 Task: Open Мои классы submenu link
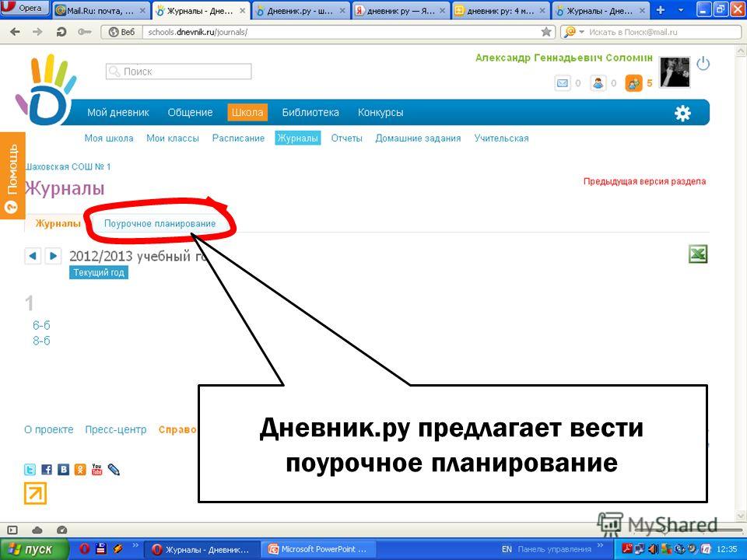(173, 138)
